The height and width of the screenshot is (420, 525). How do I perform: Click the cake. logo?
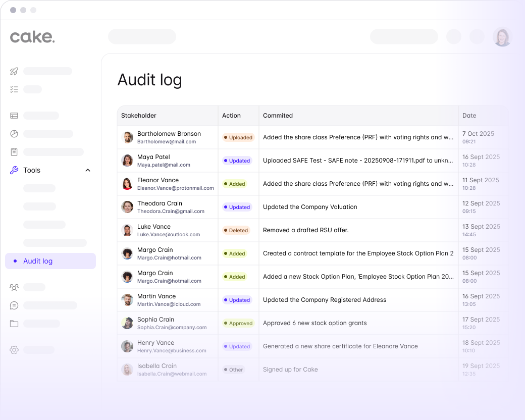tap(32, 36)
